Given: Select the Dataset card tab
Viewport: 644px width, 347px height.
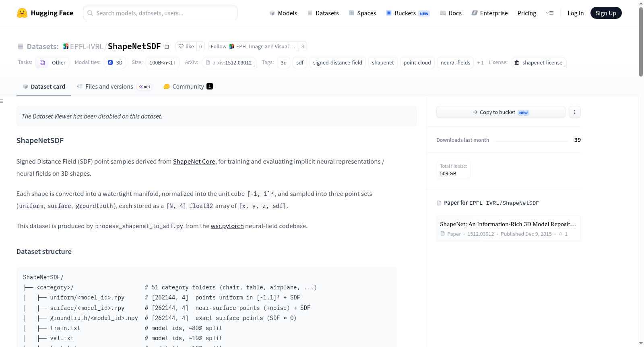Looking at the screenshot, I should click(44, 86).
